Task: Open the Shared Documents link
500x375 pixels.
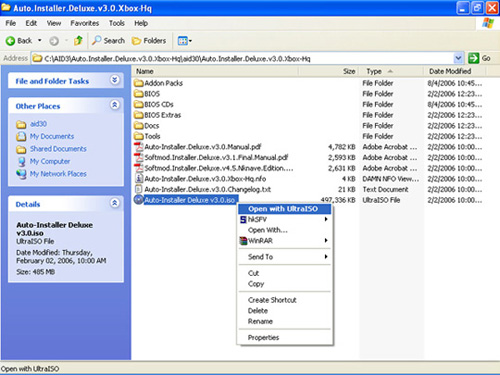Action: 58,149
